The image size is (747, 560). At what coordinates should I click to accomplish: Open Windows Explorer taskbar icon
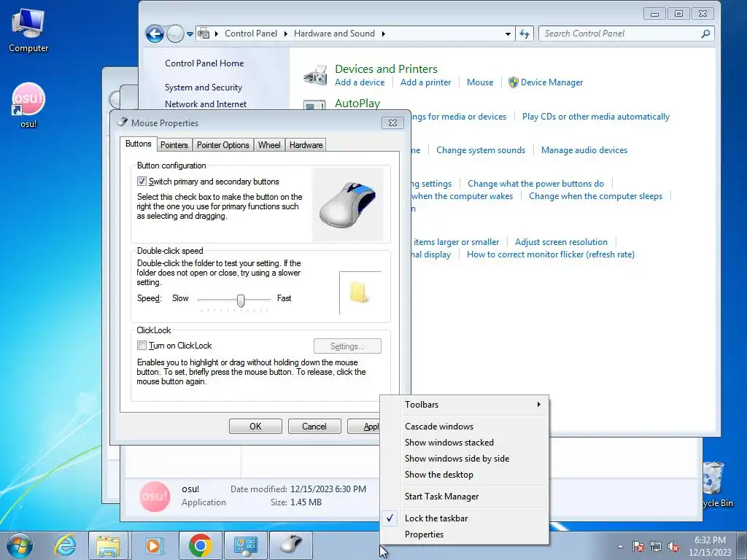(x=108, y=545)
